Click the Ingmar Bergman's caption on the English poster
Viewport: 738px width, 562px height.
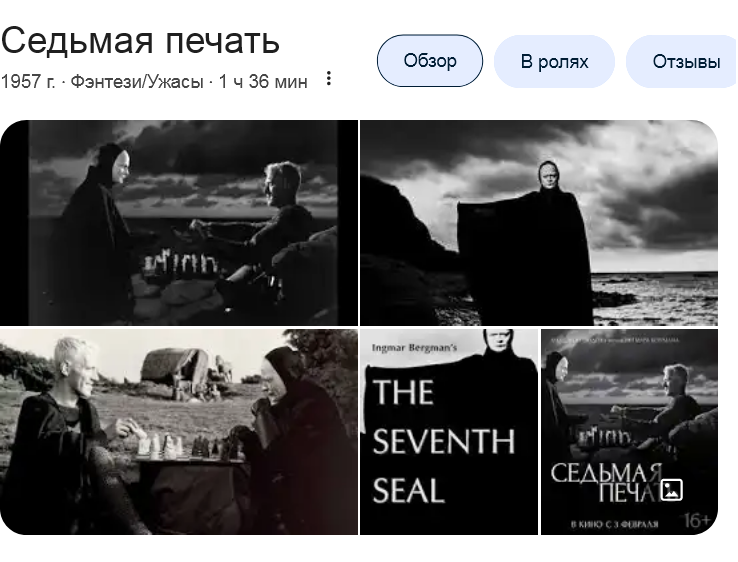click(x=414, y=348)
